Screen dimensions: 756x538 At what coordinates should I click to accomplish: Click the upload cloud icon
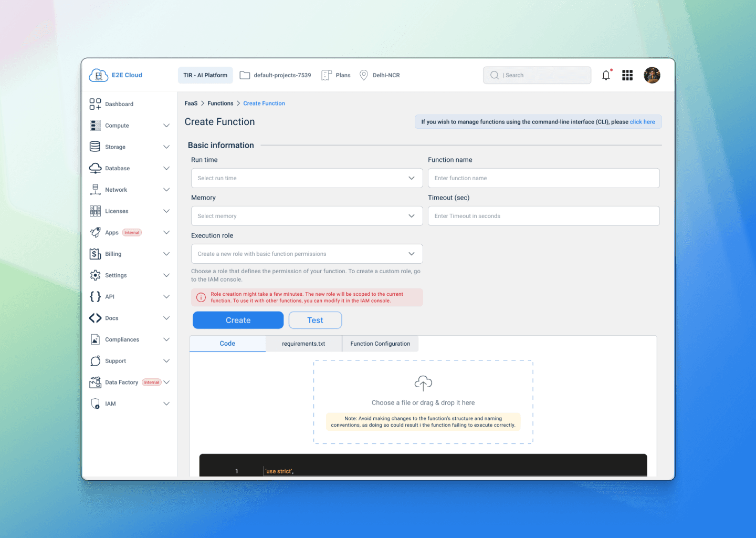coord(423,383)
